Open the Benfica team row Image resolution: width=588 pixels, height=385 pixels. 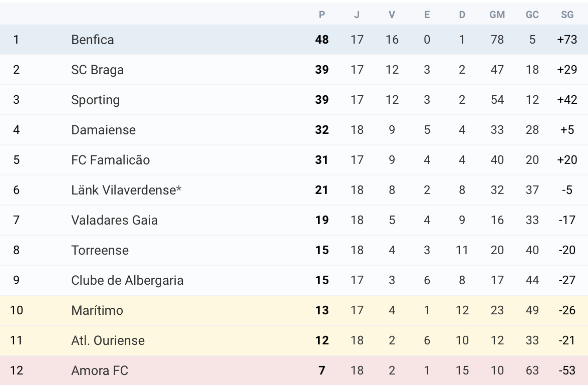tap(93, 40)
